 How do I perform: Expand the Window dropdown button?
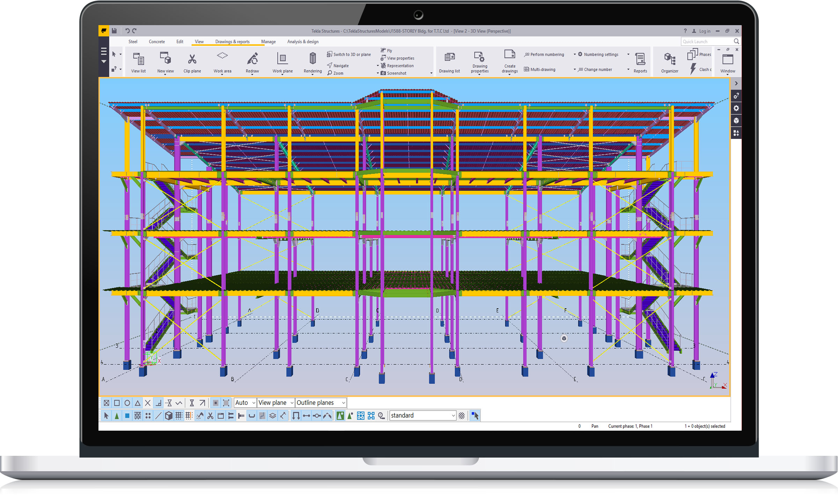point(728,64)
